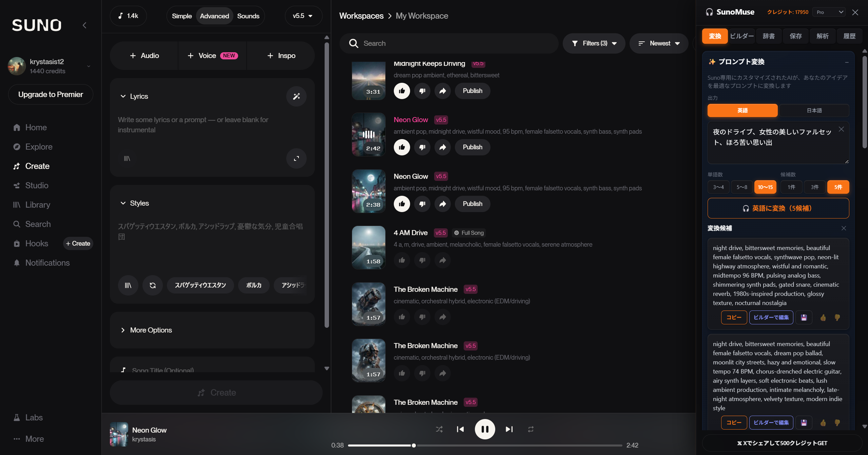This screenshot has width=868, height=455.
Task: Open the SunoMuse Pro plan dropdown
Action: [x=829, y=12]
